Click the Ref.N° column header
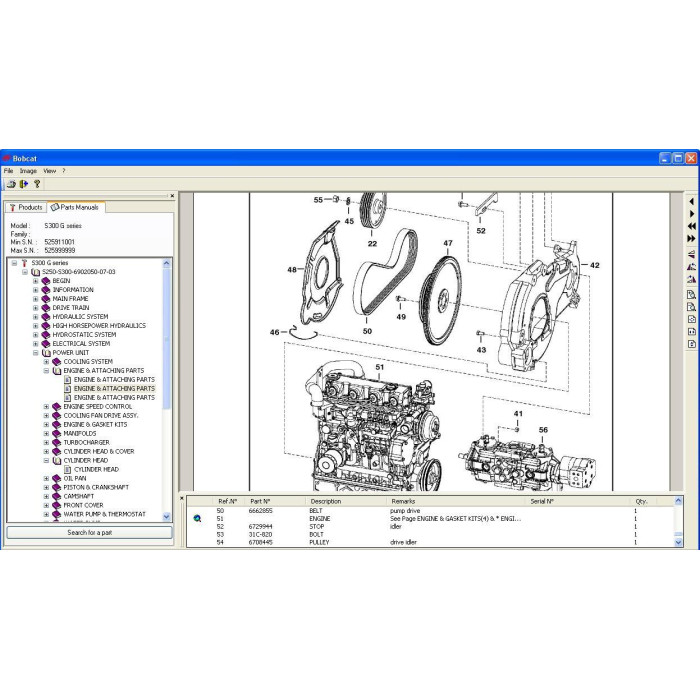 click(227, 501)
